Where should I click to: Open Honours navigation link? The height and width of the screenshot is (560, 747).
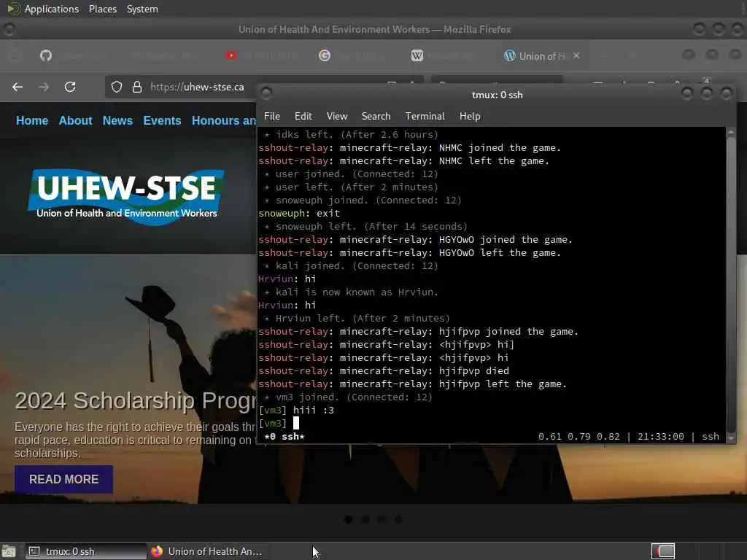pos(224,120)
